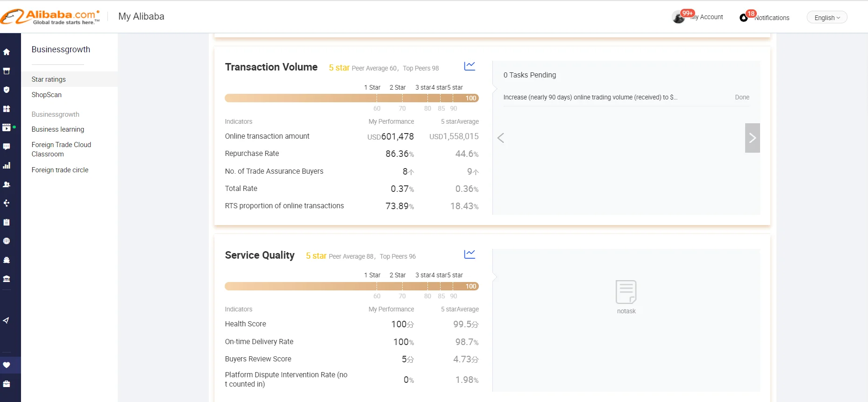Click the chat message sidebar icon
The width and height of the screenshot is (868, 402).
(7, 147)
